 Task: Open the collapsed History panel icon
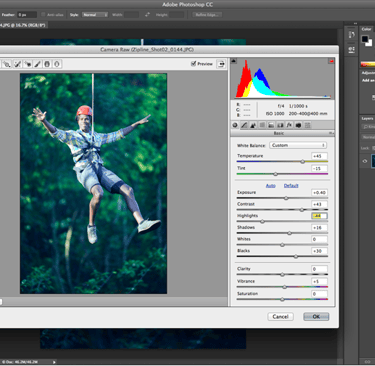click(x=351, y=35)
